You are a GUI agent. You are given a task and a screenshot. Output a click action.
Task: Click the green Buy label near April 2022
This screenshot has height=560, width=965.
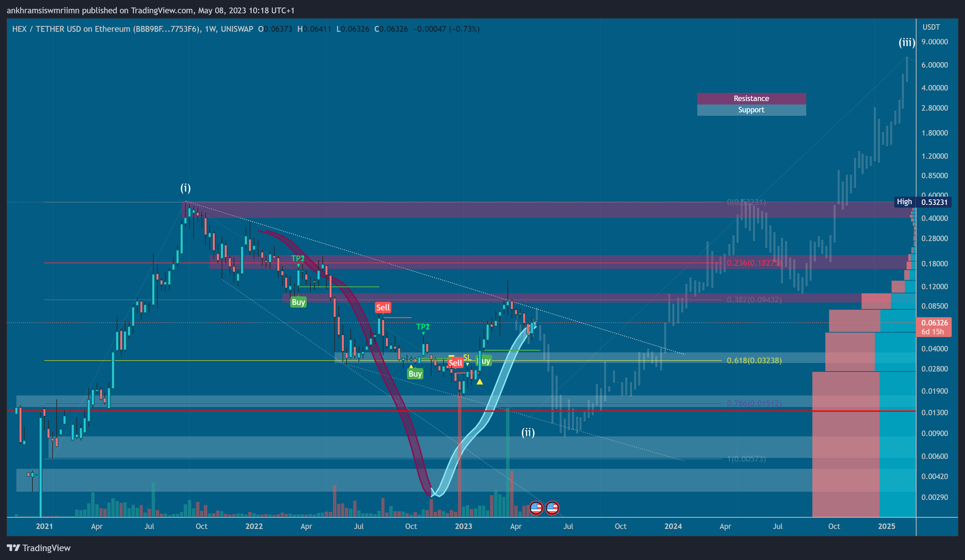(x=298, y=302)
